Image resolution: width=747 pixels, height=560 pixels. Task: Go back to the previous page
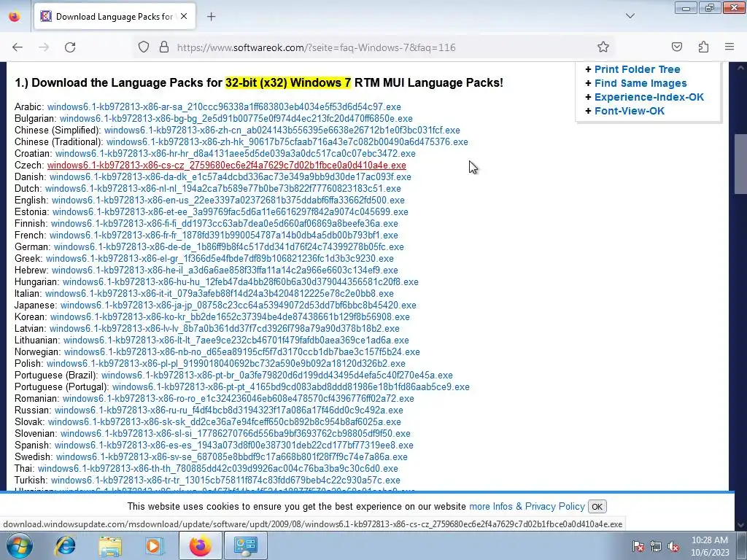[18, 47]
